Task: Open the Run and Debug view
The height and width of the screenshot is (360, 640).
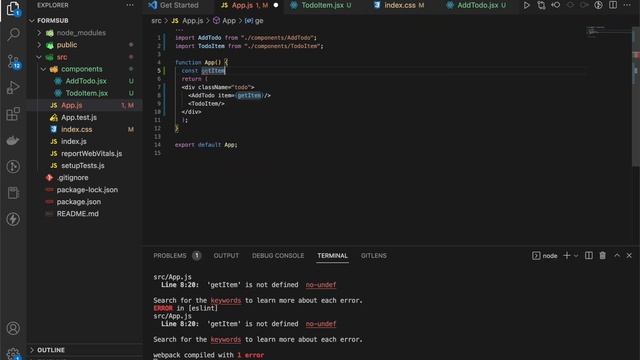Action: (13, 87)
